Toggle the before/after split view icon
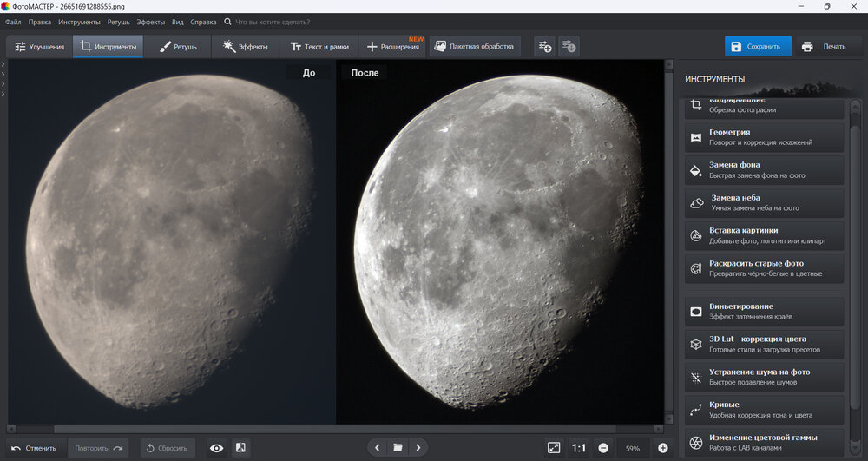 coord(240,448)
